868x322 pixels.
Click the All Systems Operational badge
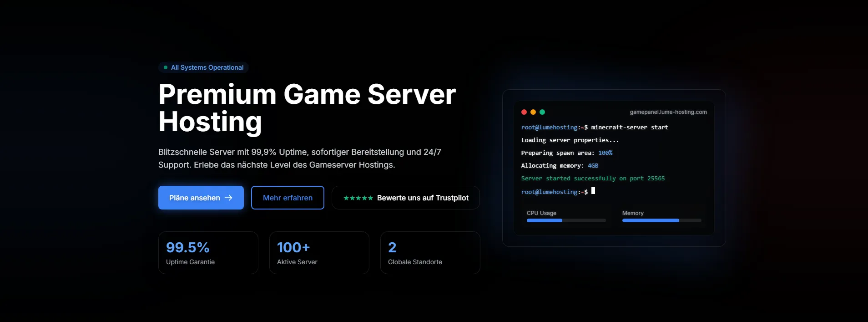click(x=203, y=67)
